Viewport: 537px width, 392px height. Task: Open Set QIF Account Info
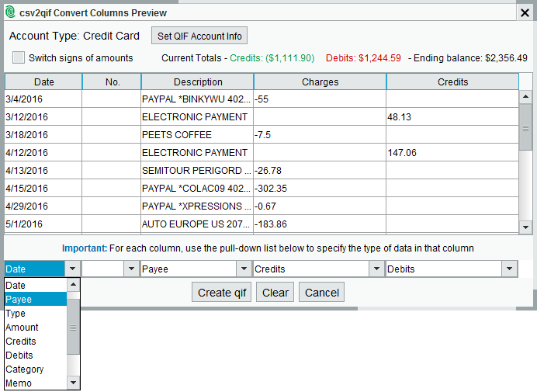[x=199, y=36]
